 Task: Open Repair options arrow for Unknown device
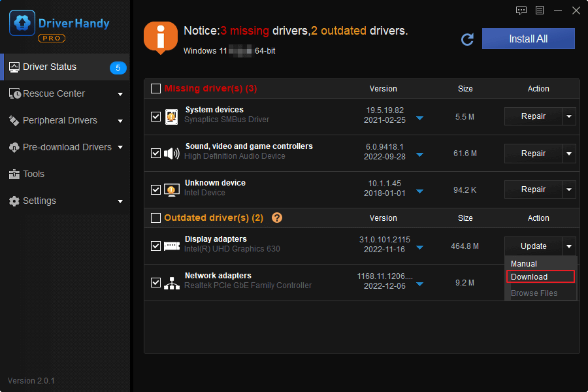[569, 189]
